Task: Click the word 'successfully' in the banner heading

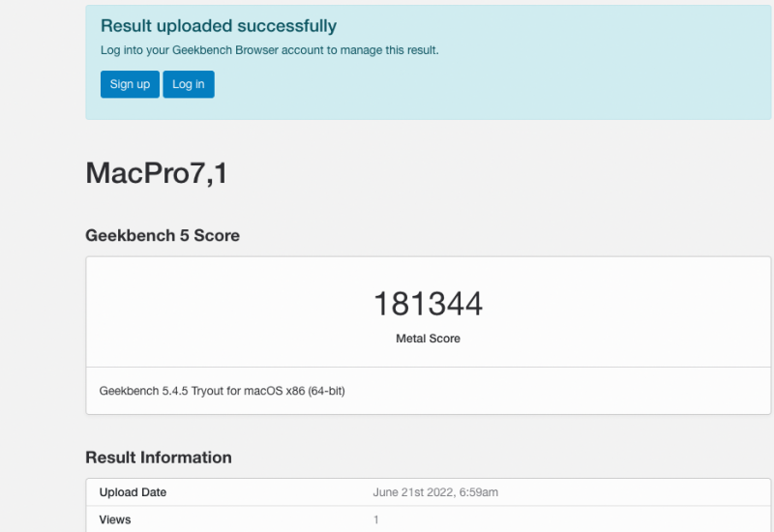Action: click(290, 26)
